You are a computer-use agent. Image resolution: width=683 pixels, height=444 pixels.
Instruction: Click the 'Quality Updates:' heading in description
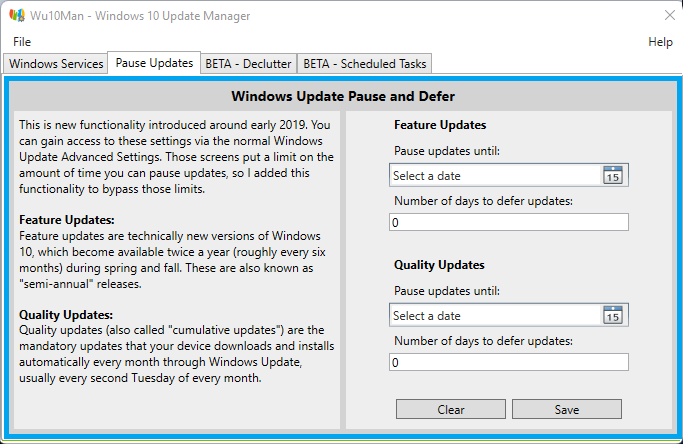pos(66,315)
